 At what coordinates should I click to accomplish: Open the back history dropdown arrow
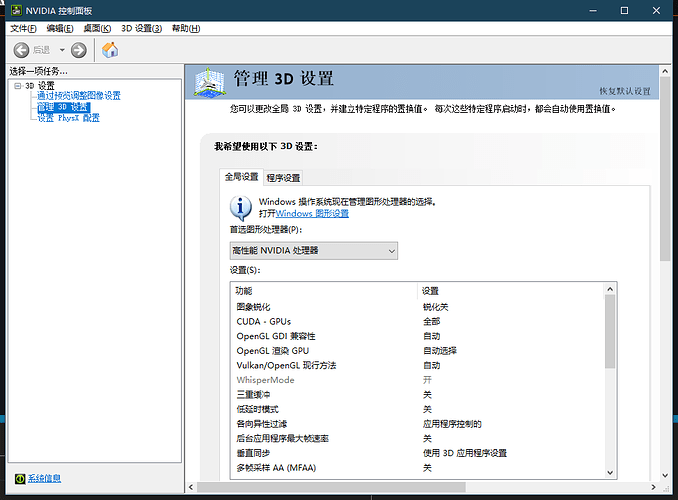tap(62, 50)
